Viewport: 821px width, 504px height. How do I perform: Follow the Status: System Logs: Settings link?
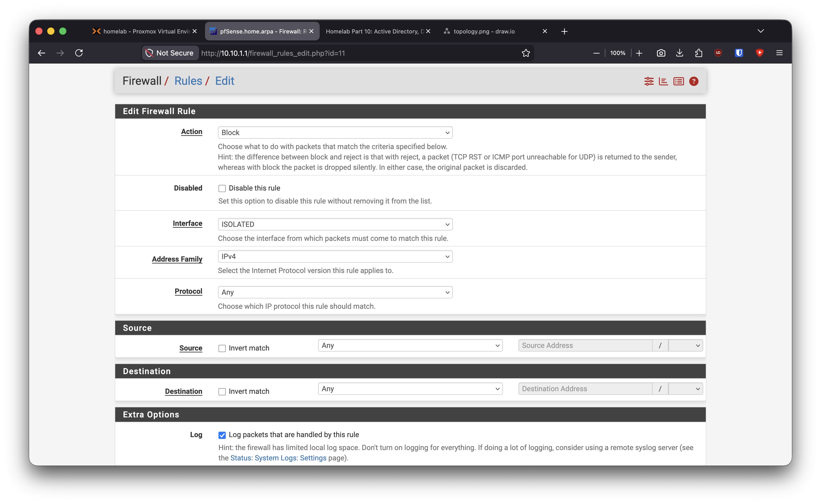278,458
